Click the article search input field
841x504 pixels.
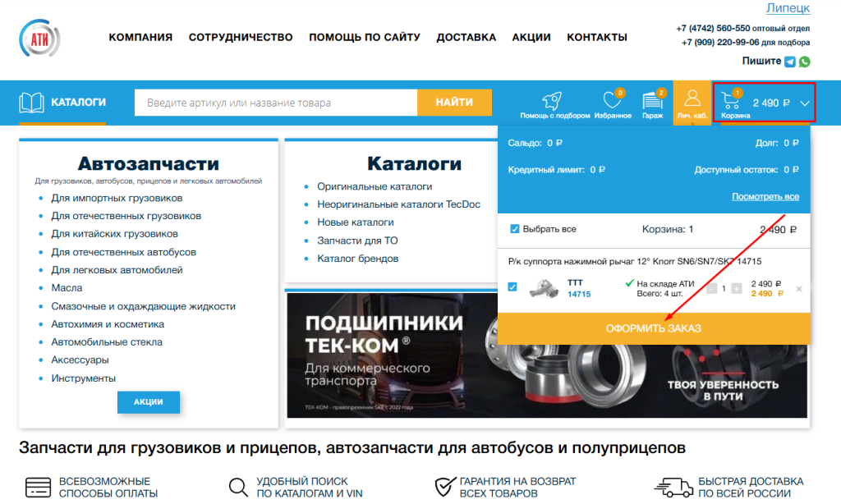[x=275, y=103]
